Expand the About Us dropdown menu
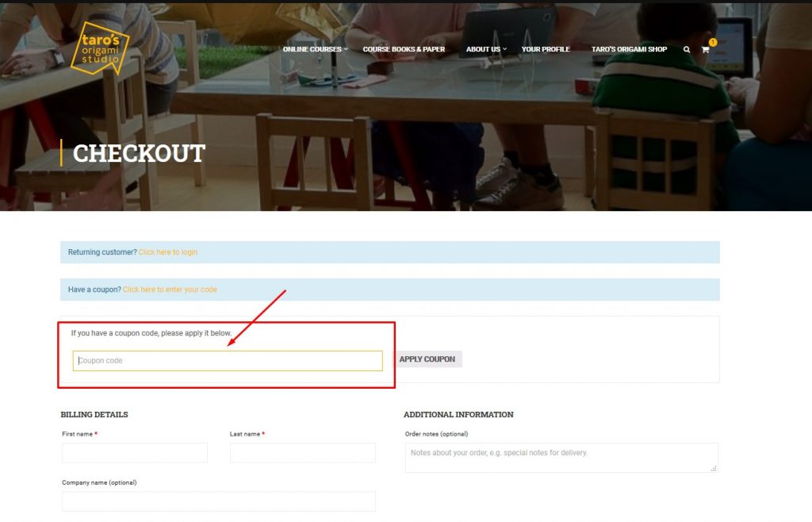 click(485, 49)
